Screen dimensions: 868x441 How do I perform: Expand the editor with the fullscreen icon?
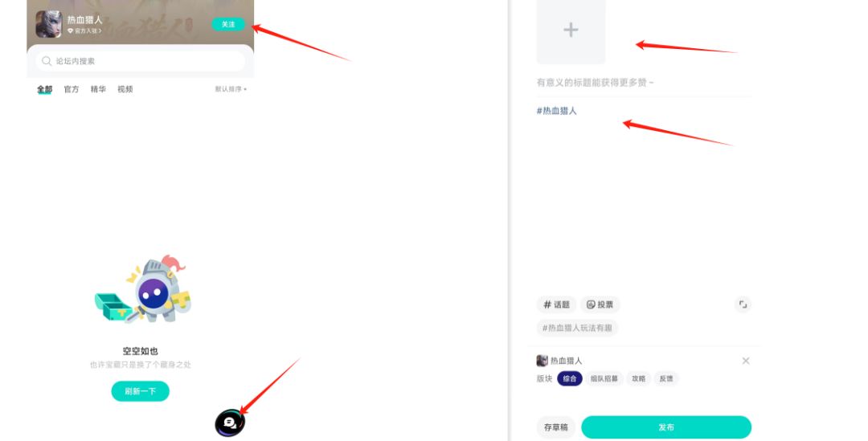tap(743, 304)
